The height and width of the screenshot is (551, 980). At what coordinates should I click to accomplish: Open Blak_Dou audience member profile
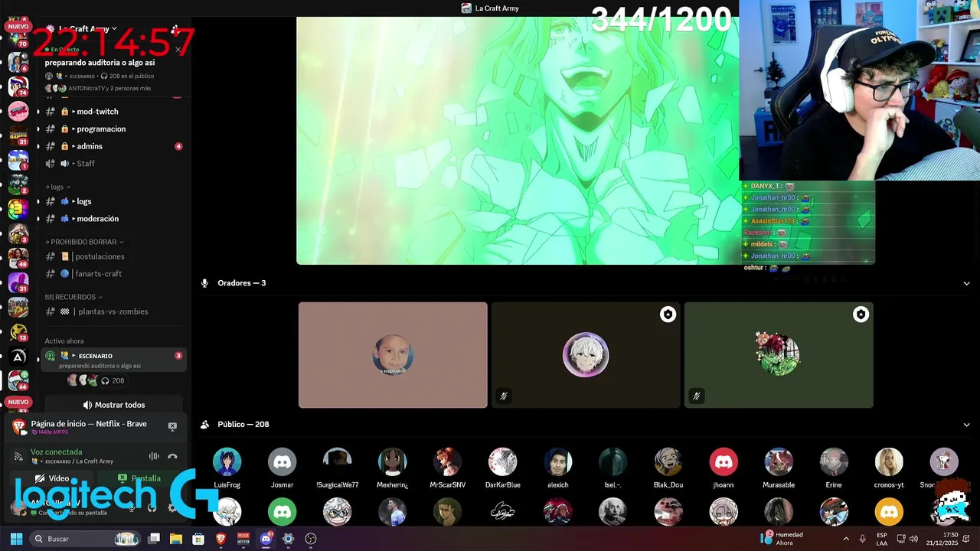click(668, 468)
